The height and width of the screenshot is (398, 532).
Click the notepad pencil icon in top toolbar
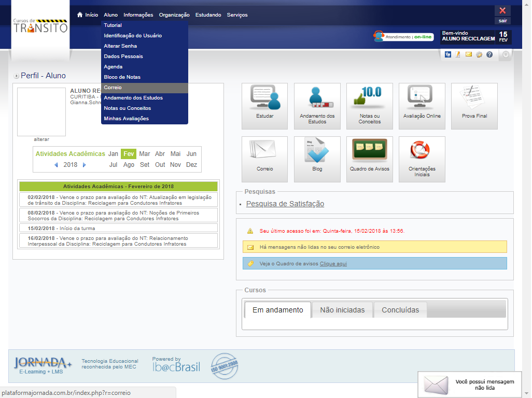458,54
